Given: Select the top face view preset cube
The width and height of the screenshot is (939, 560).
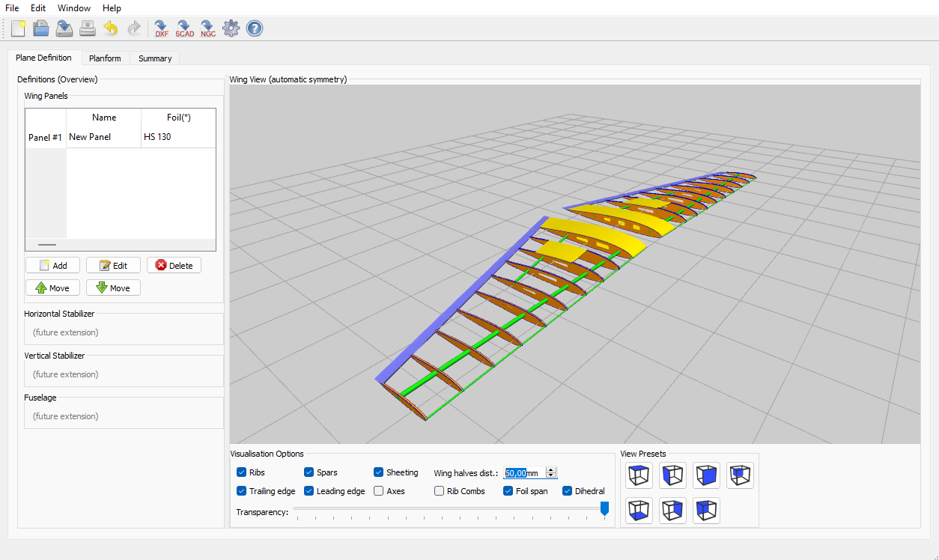Looking at the screenshot, I should point(639,475).
